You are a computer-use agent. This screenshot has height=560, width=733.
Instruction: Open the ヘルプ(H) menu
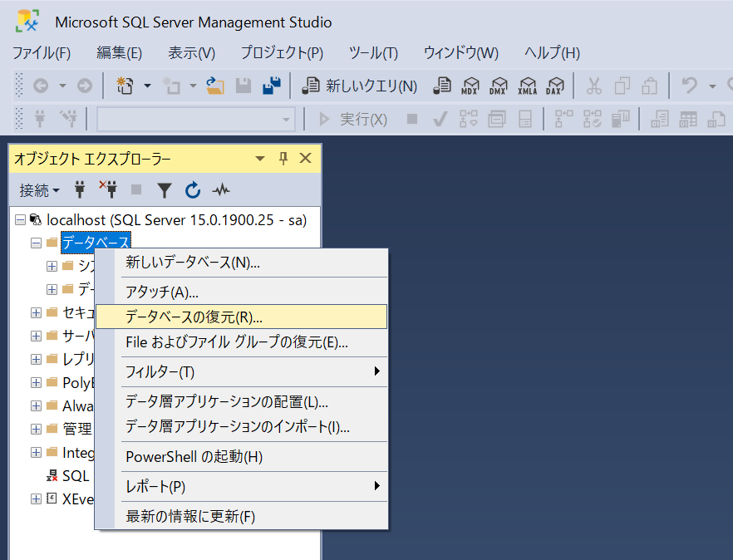(552, 53)
